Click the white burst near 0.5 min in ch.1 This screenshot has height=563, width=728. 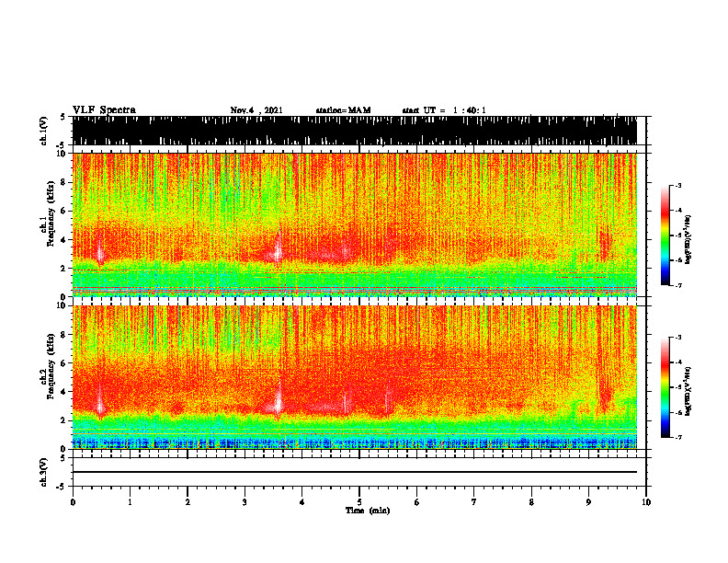[x=100, y=253]
